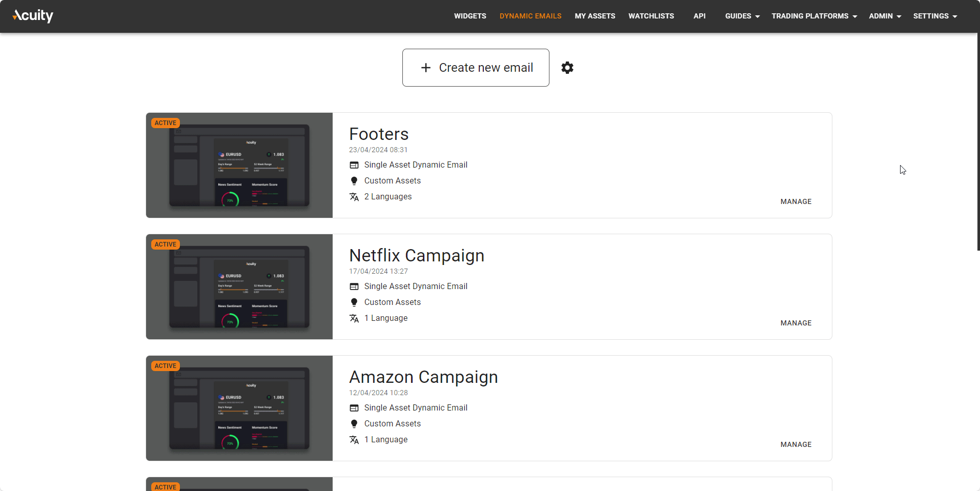Screen dimensions: 980x491
Task: Expand the Guides dropdown menu
Action: pos(742,16)
